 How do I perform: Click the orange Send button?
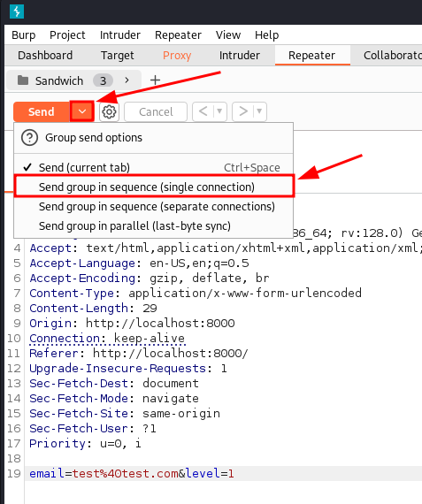pos(42,111)
